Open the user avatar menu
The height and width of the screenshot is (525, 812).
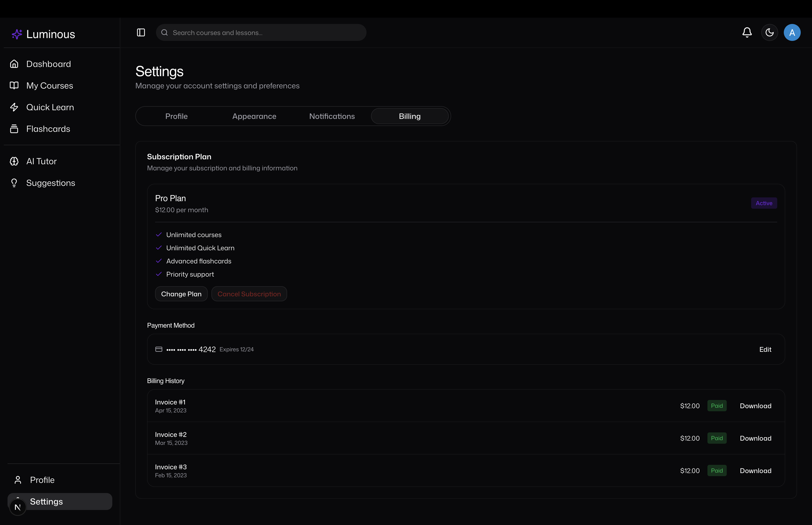[792, 32]
